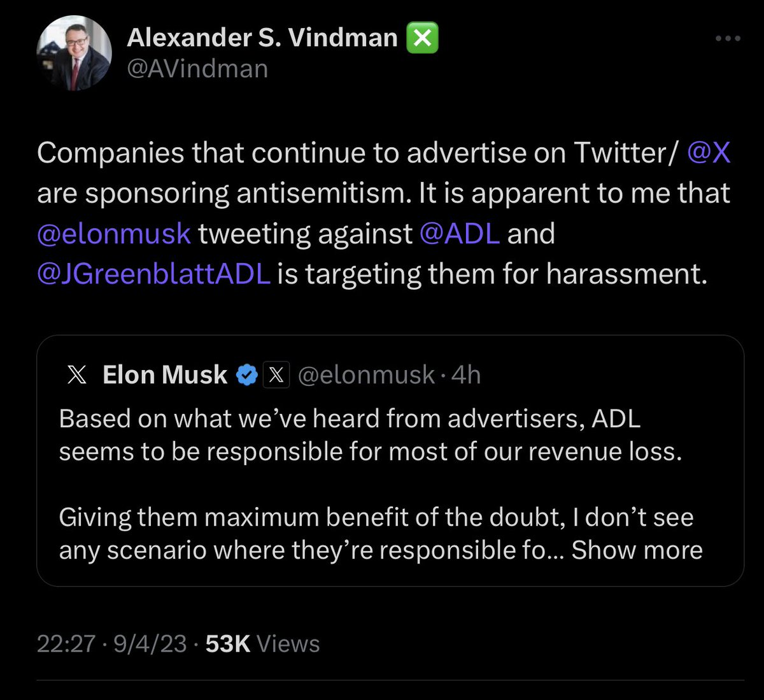
Task: Click the 22:27 tweet timestamp
Action: point(66,644)
